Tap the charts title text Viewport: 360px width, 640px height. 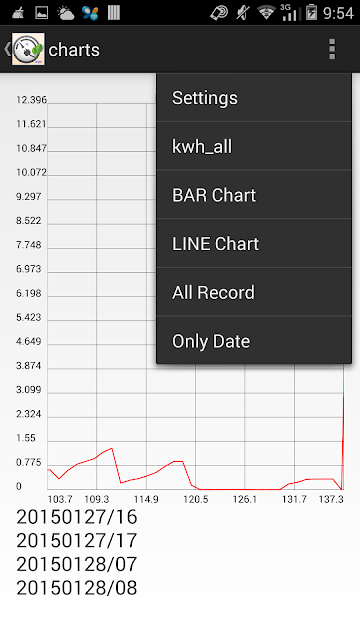[74, 50]
